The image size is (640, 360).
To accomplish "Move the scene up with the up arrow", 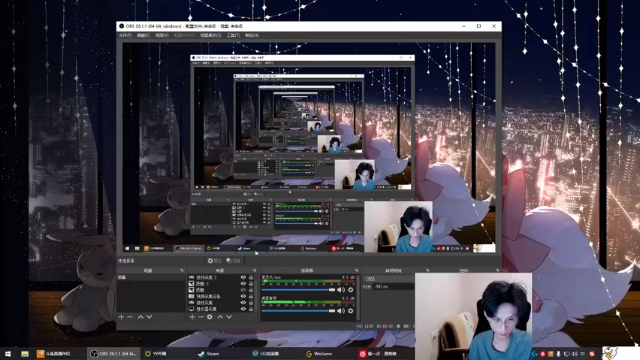I will [x=140, y=317].
